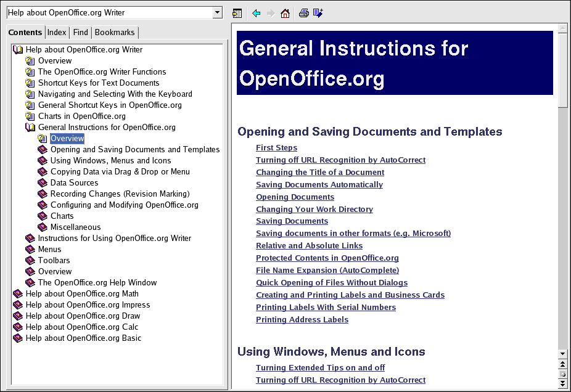This screenshot has width=571, height=392.
Task: Collapse General Instructions for OpenOffice.org book
Action: pos(30,128)
